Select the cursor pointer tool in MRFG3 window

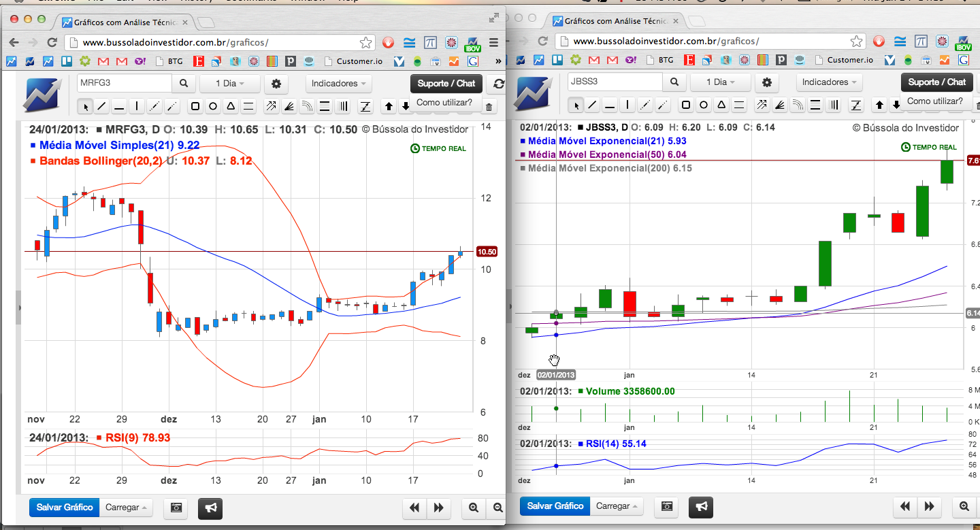[86, 106]
